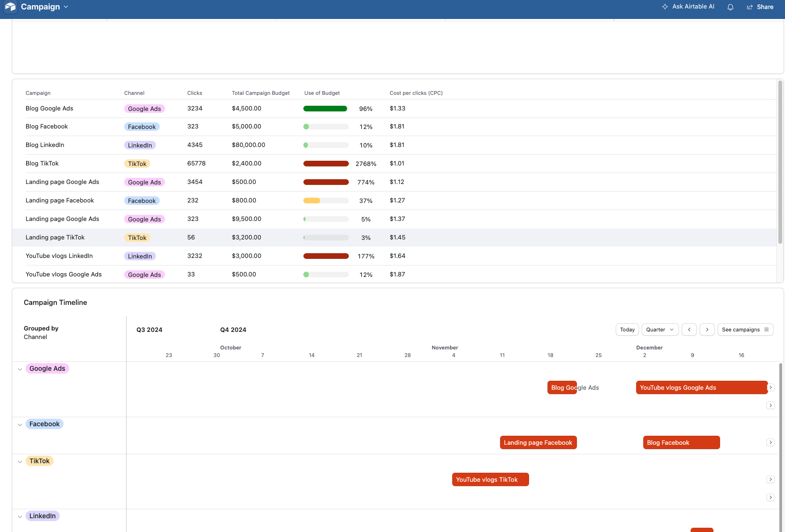Click the Airtable base logo icon
The height and width of the screenshot is (532, 785).
[10, 7]
